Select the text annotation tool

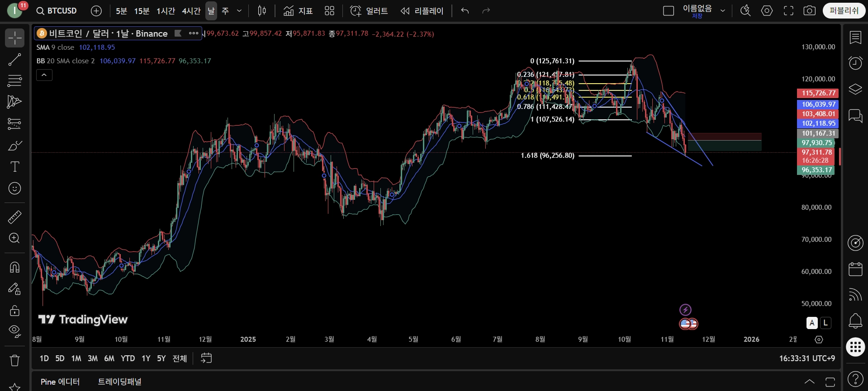pyautogui.click(x=14, y=167)
